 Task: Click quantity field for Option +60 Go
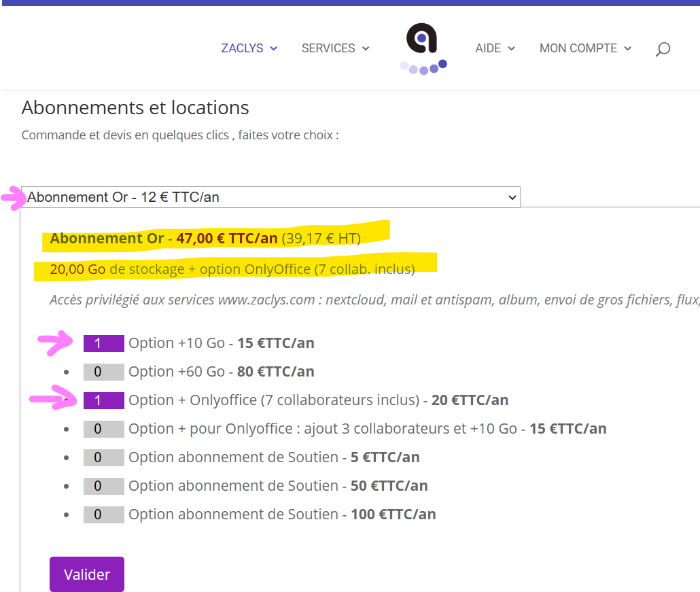[x=103, y=372]
